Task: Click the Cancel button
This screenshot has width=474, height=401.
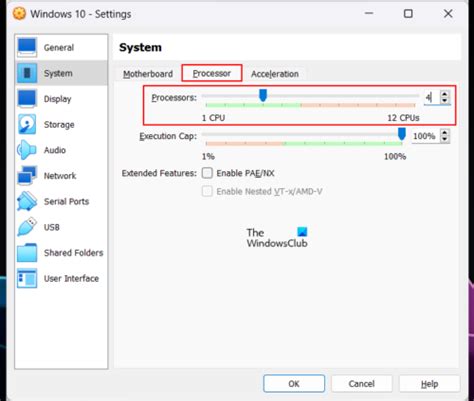Action: point(362,384)
